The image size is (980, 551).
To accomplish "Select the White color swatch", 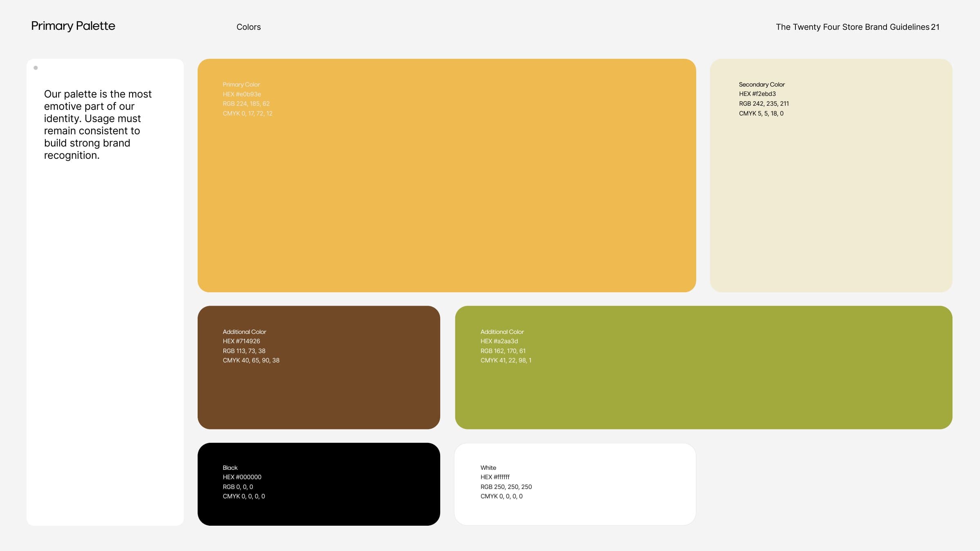I will coord(575,484).
